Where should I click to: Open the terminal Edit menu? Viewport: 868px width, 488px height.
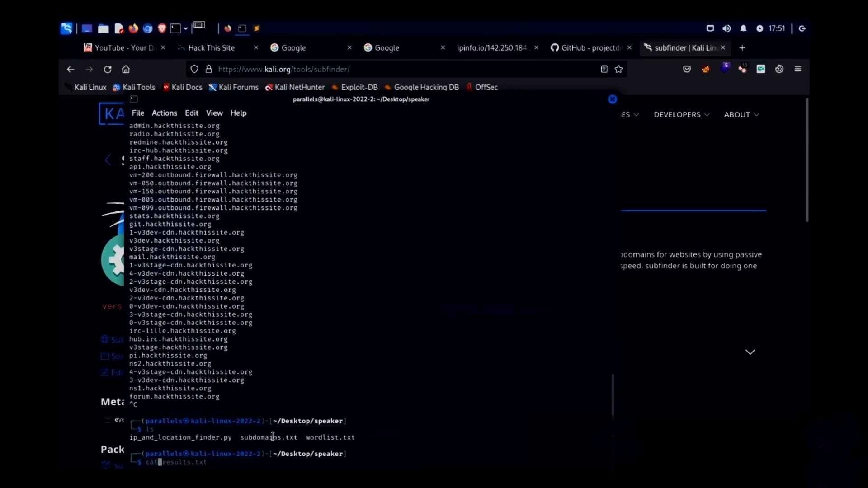click(x=191, y=113)
